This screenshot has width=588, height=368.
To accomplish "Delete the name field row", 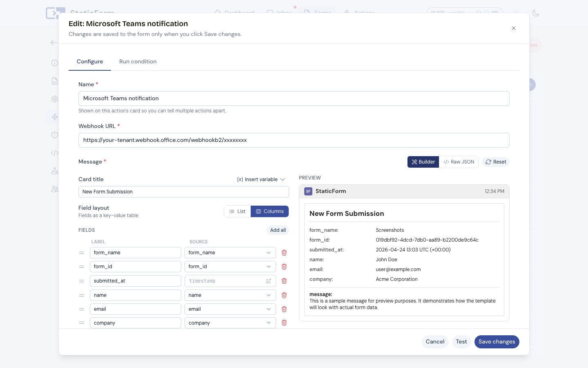I will point(284,295).
